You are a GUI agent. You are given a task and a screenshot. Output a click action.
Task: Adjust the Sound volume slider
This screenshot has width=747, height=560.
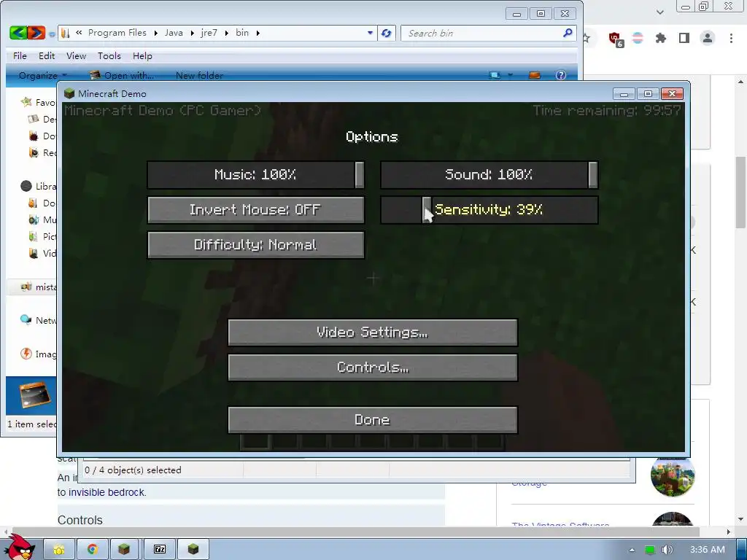pos(489,175)
